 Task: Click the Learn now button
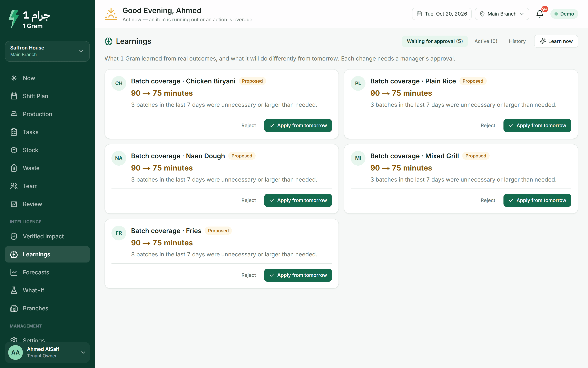point(556,41)
